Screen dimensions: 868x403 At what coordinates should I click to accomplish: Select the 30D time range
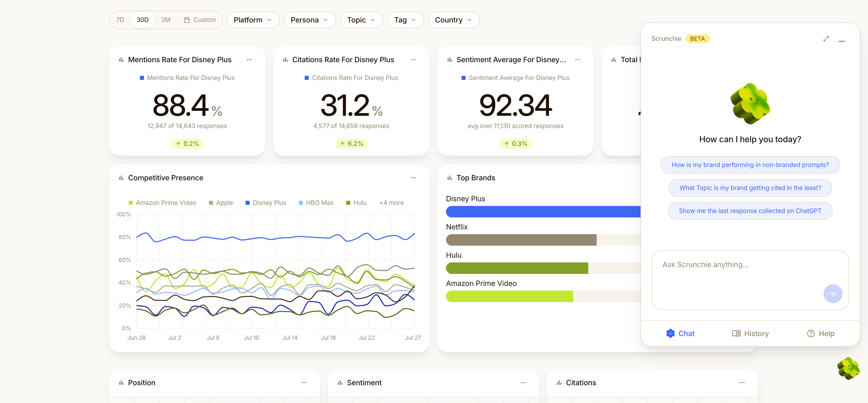click(142, 20)
